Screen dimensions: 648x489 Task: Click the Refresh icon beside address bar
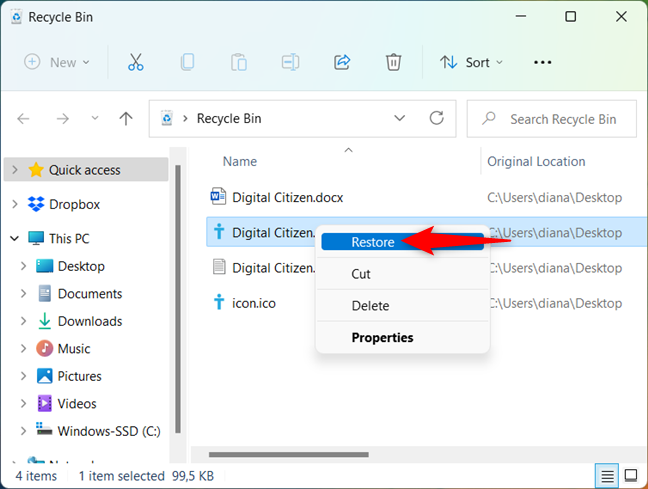pos(436,118)
